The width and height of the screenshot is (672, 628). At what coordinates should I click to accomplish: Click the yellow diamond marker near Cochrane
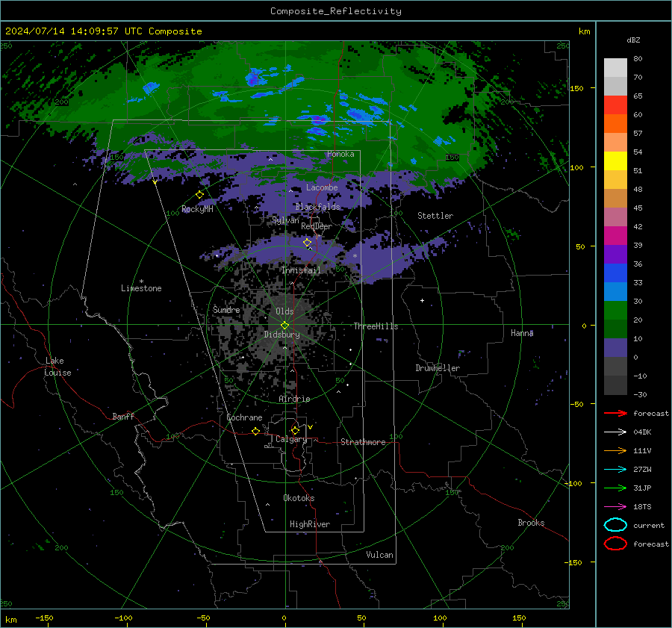point(255,431)
